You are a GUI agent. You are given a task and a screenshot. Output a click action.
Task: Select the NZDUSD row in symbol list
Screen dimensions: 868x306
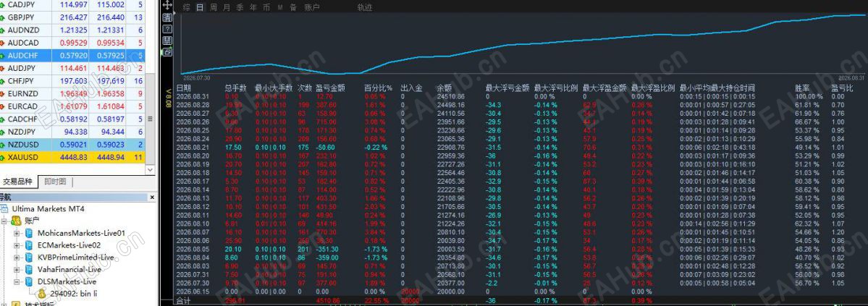(x=72, y=145)
